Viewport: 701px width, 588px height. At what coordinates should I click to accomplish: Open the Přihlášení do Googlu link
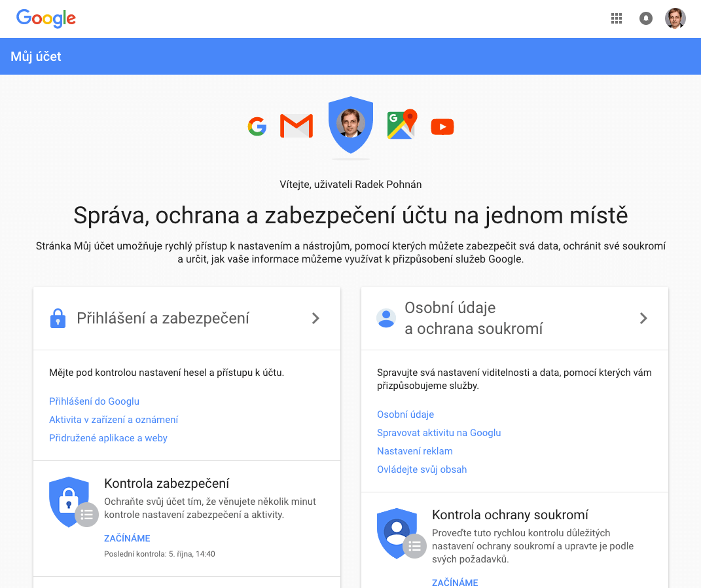pyautogui.click(x=94, y=401)
